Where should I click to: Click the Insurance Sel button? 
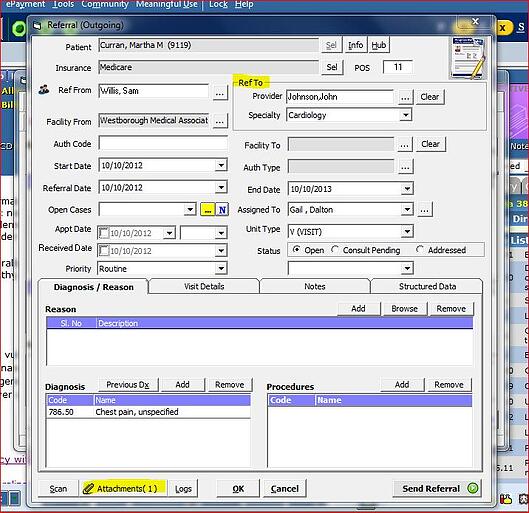[332, 67]
